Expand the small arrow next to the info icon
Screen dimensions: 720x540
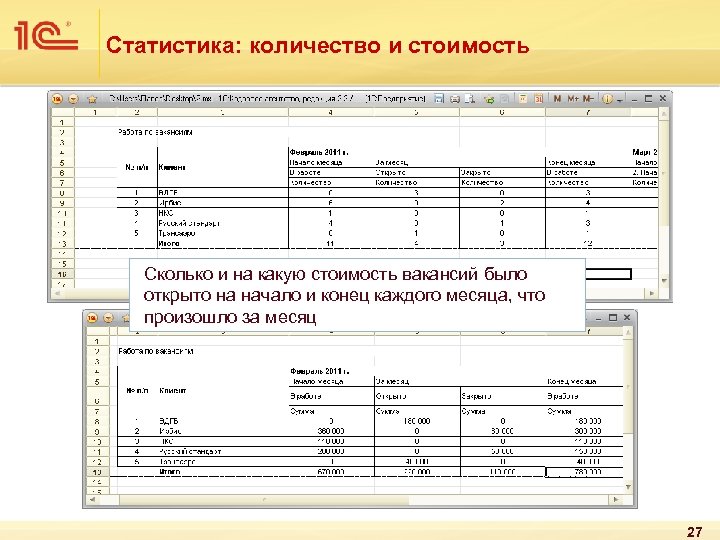(619, 100)
